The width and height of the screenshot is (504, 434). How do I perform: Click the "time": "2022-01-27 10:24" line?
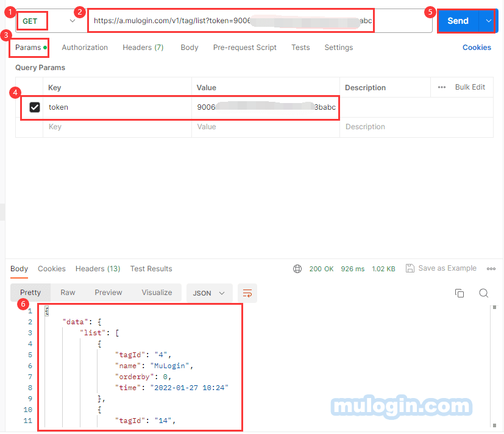click(172, 388)
